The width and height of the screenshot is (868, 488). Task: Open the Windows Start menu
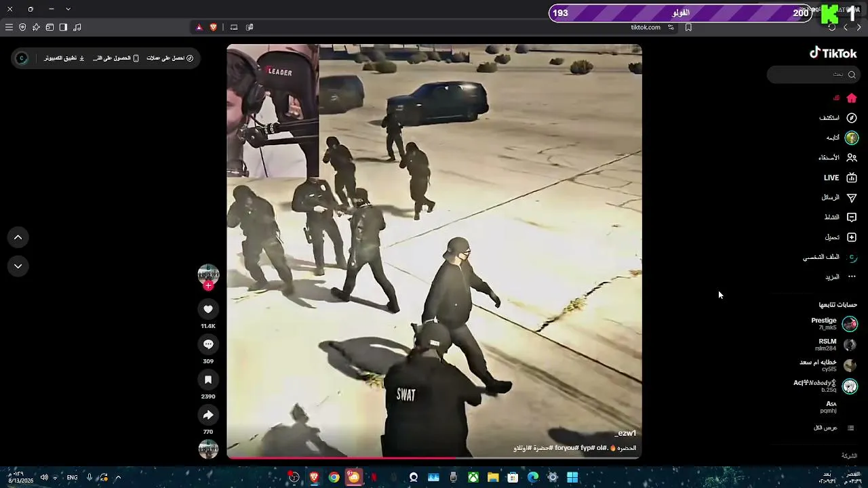tap(572, 477)
